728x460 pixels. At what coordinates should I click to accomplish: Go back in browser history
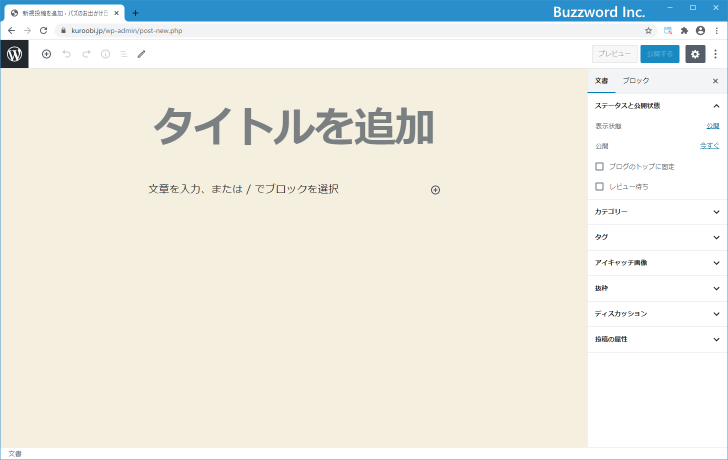(12, 31)
